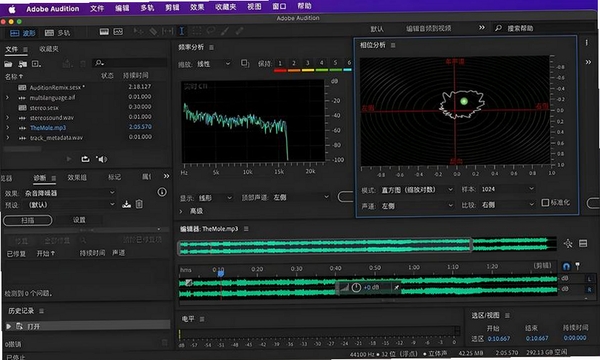The image size is (600, 360).
Task: Show the spectral frequency display icon
Action: [x=104, y=32]
